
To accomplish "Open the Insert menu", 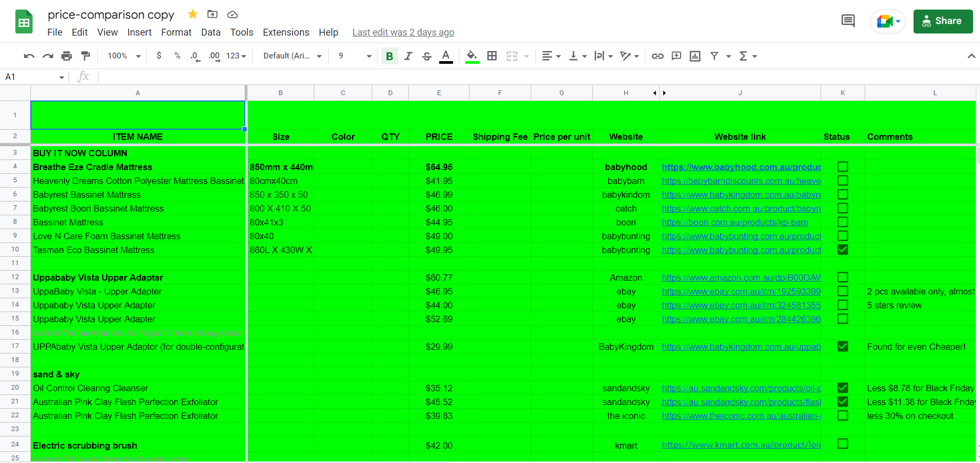I will pyautogui.click(x=139, y=32).
